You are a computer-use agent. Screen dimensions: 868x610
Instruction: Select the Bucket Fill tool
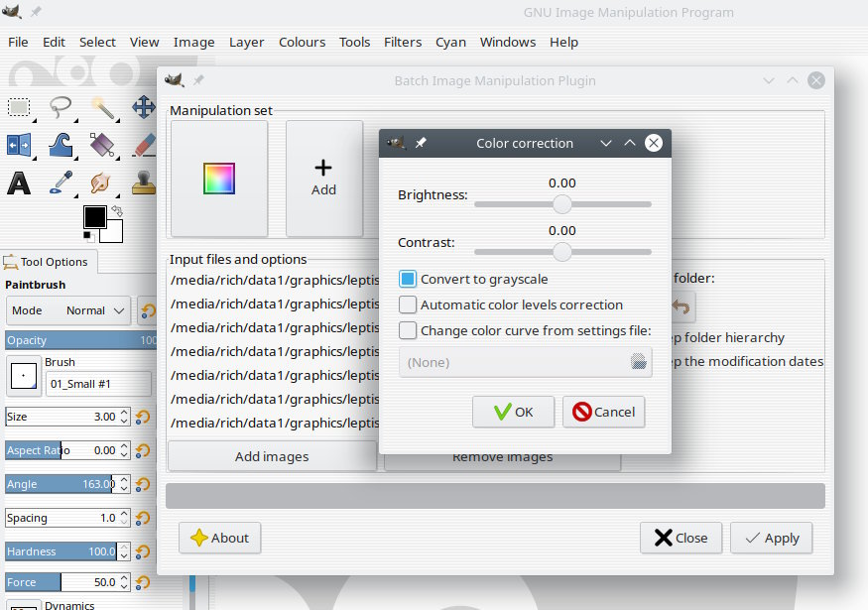[x=103, y=146]
